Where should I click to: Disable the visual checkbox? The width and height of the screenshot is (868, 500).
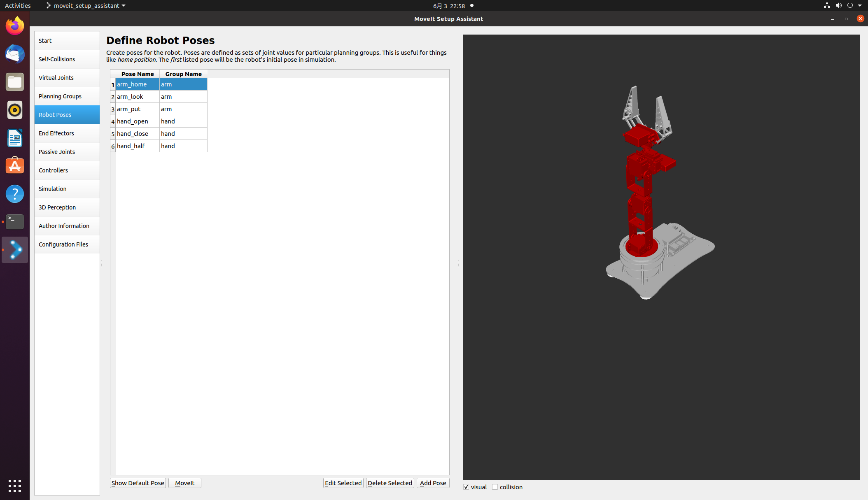pyautogui.click(x=466, y=487)
